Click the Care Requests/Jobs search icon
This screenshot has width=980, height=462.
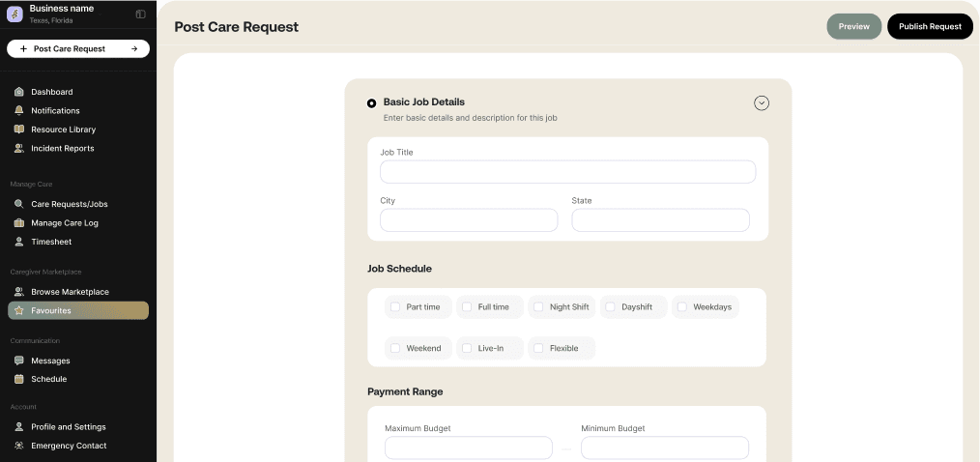pos(19,204)
